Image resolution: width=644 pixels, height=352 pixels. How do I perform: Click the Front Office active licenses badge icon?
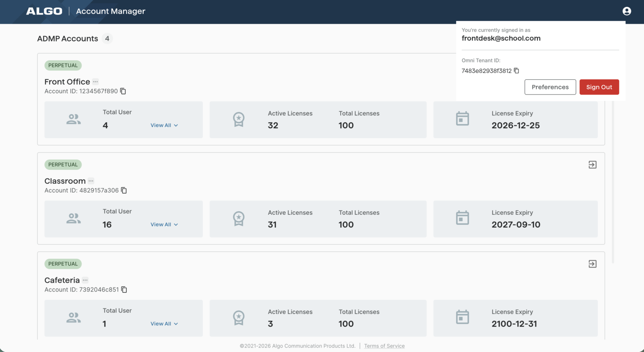[x=239, y=119]
